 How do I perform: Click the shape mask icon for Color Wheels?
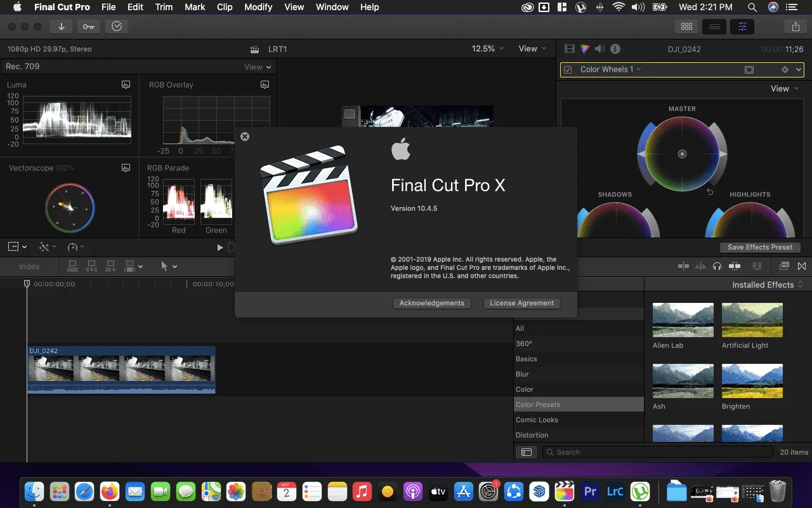point(749,70)
